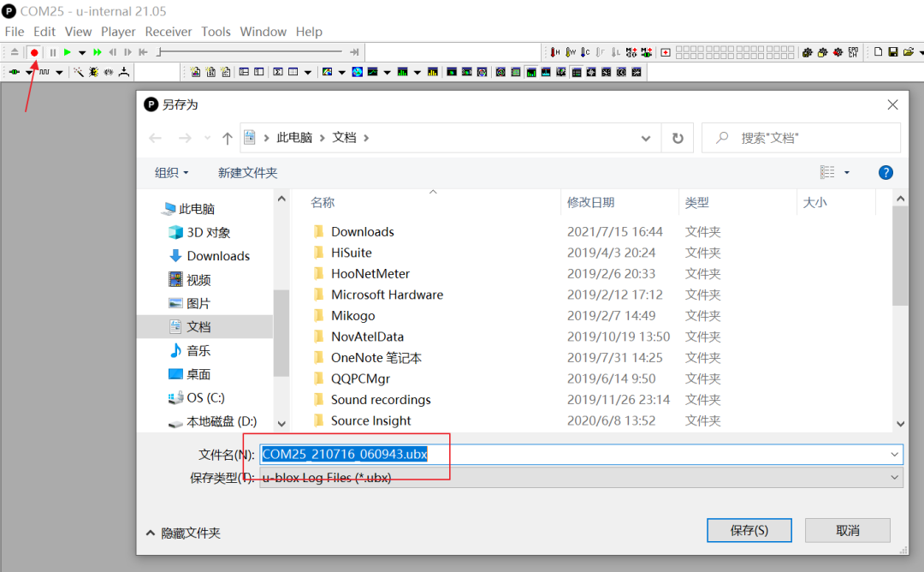The height and width of the screenshot is (572, 924).
Task: Open the 组织 dropdown menu
Action: (x=171, y=172)
